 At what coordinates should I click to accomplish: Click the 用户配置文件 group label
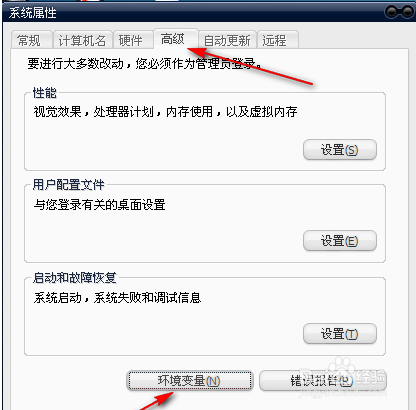(69, 184)
